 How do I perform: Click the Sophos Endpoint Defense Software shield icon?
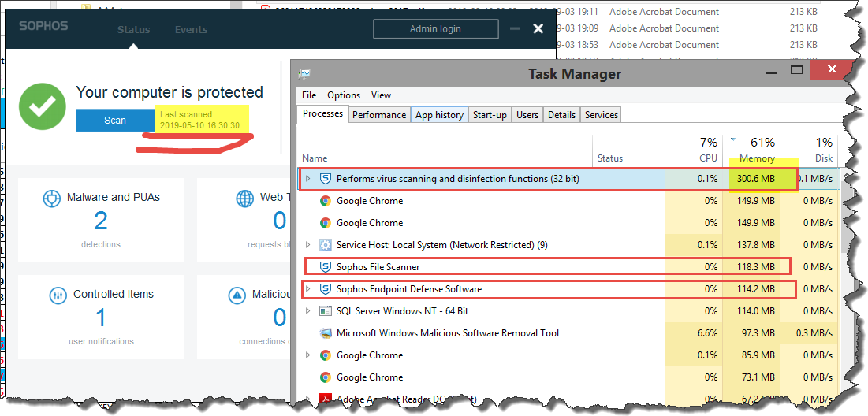326,289
